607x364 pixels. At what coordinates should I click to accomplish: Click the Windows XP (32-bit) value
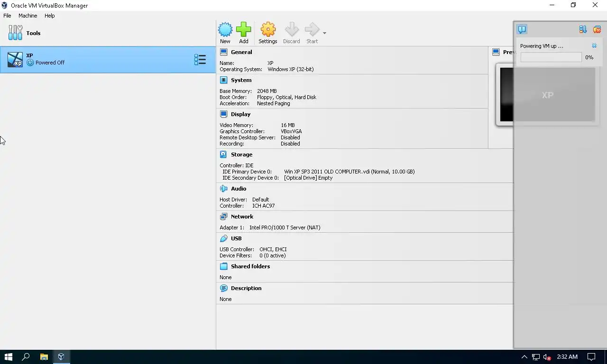pyautogui.click(x=290, y=69)
